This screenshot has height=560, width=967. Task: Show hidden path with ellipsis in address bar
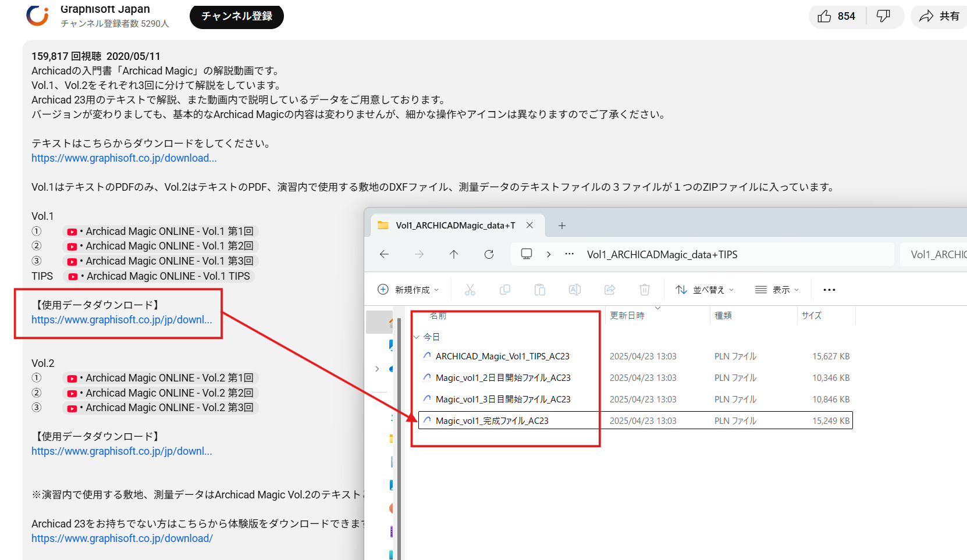tap(570, 254)
